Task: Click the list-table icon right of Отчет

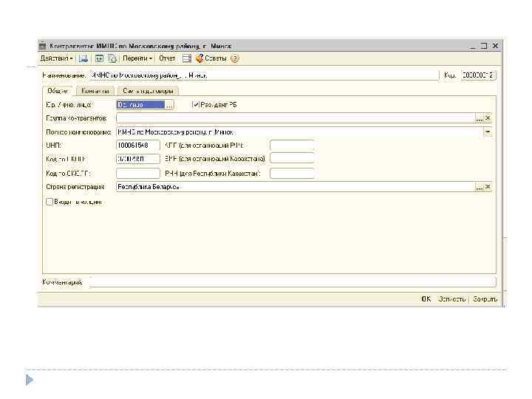Action: [x=187, y=58]
